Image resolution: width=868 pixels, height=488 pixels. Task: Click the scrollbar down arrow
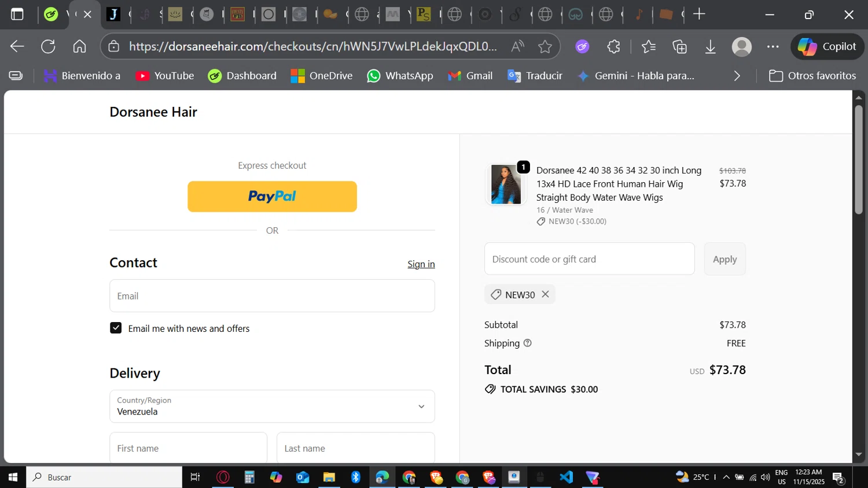pyautogui.click(x=859, y=455)
